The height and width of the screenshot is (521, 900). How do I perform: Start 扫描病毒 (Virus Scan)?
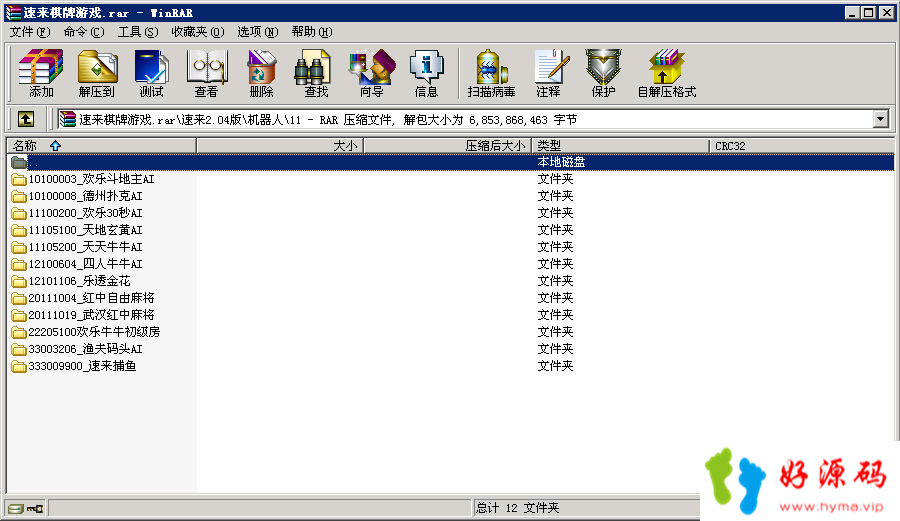[x=491, y=73]
